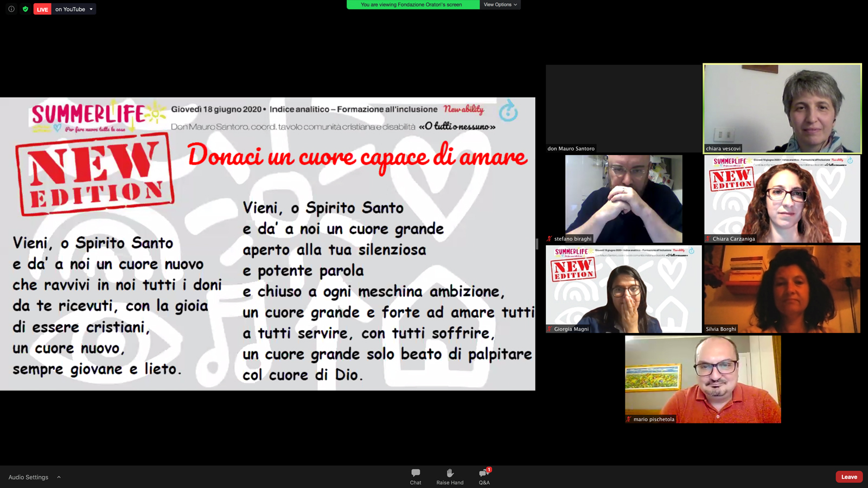868x488 pixels.
Task: Click muted mic icon beside stefano biraghi
Action: pyautogui.click(x=550, y=239)
